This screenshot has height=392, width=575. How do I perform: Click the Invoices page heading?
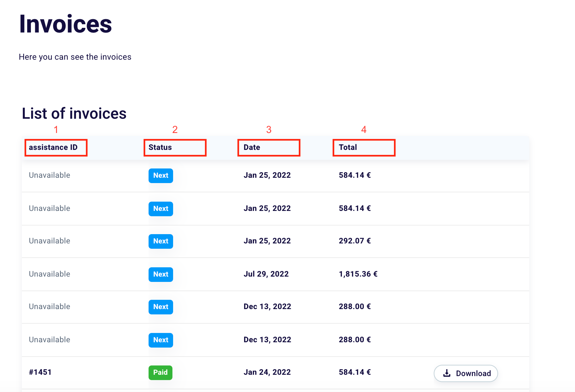coord(65,24)
